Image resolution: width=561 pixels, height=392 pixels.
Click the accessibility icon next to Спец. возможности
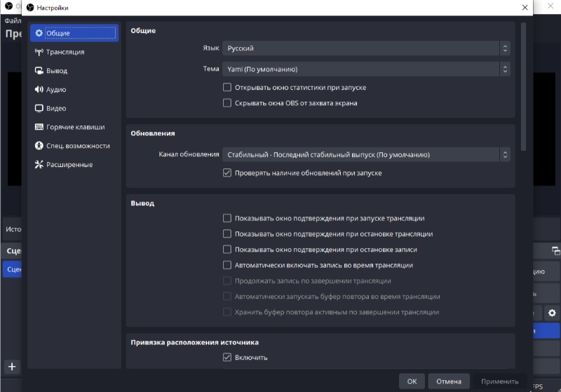tap(39, 146)
